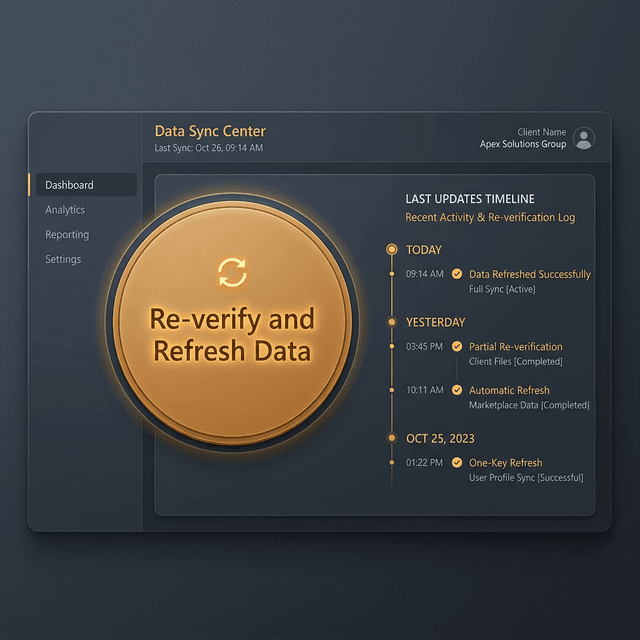Open the One-Key Refresh log entry
Image resolution: width=640 pixels, height=640 pixels.
tap(506, 463)
